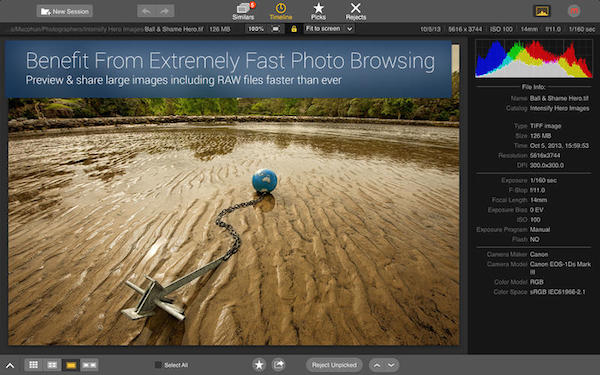Open the Fit to screen dropdown
Viewport: 600px width, 375px height.
(329, 29)
